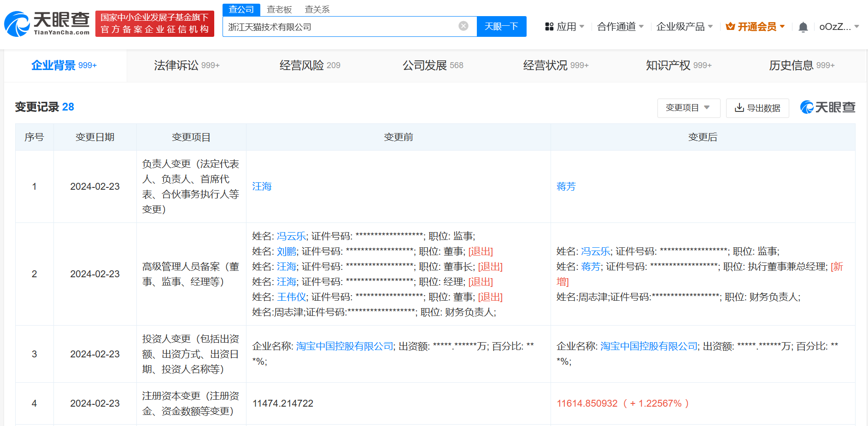Open 冯云乐 link in 变更后 column

click(x=596, y=251)
